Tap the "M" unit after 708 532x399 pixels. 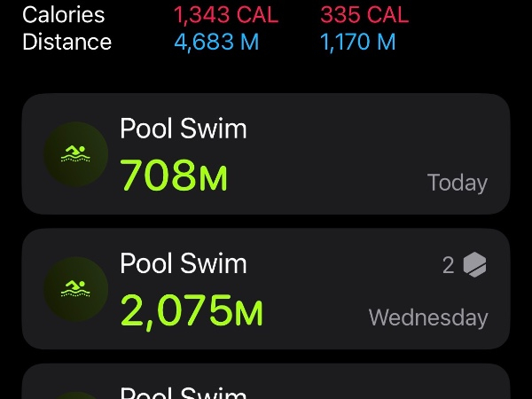(213, 177)
